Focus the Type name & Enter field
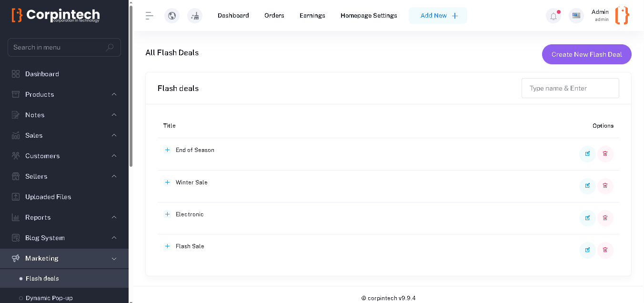The height and width of the screenshot is (303, 644). 570,88
